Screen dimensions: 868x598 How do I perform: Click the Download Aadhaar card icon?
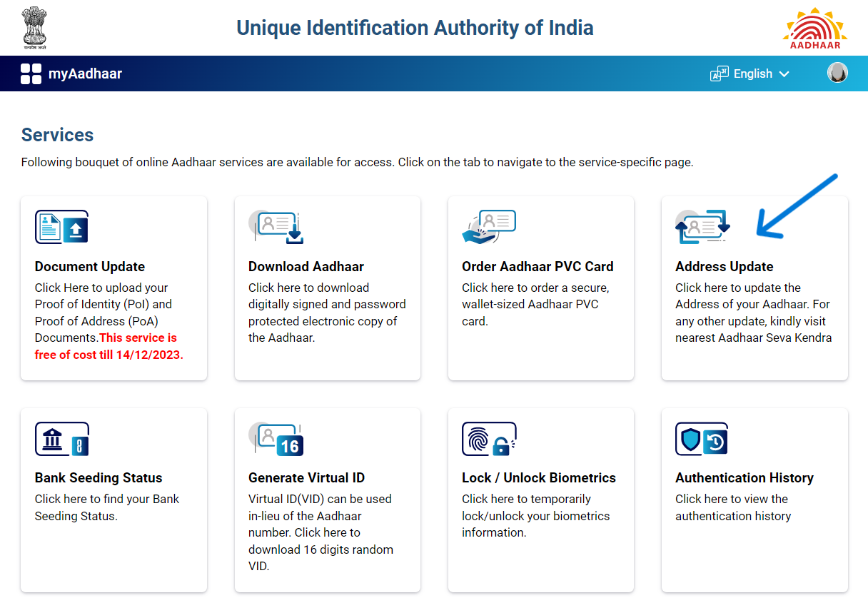pyautogui.click(x=276, y=227)
